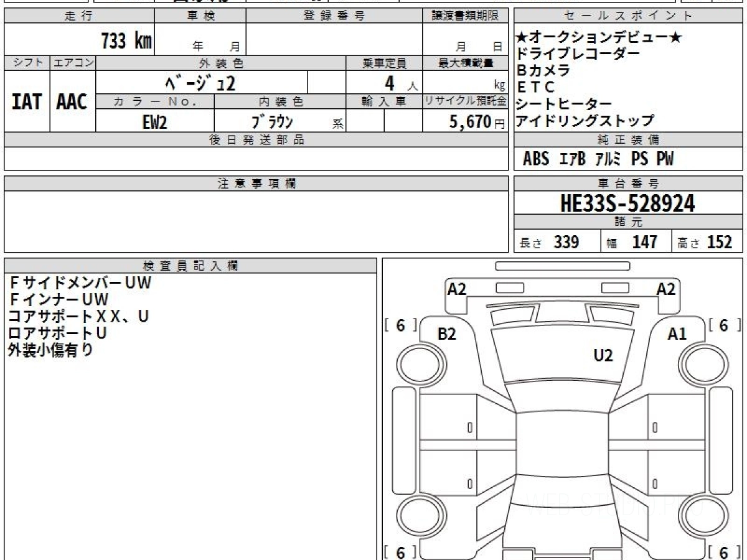Select the 内装色 header
This screenshot has height=560, width=747.
pyautogui.click(x=280, y=101)
